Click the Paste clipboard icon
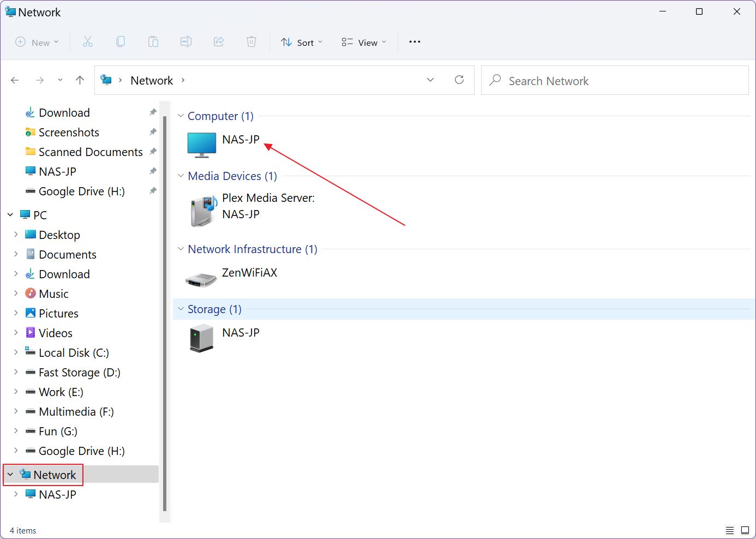Screen dimensions: 756x539 153,42
